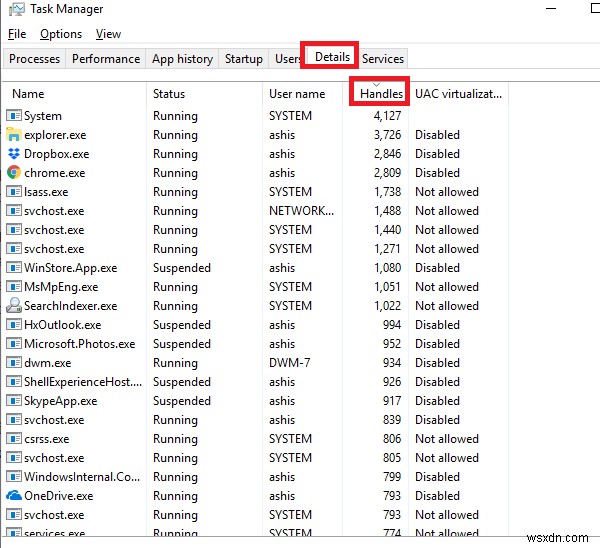Screen dimensions: 600x548
Task: Click the 799 handles value cell
Action: click(x=392, y=477)
